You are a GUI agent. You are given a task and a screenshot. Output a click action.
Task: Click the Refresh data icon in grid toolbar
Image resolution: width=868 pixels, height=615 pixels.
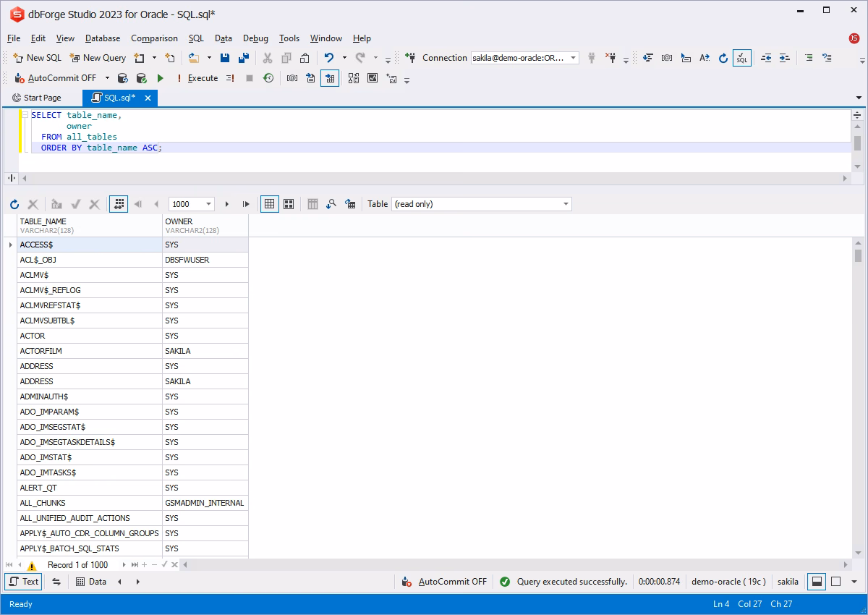[x=14, y=205]
